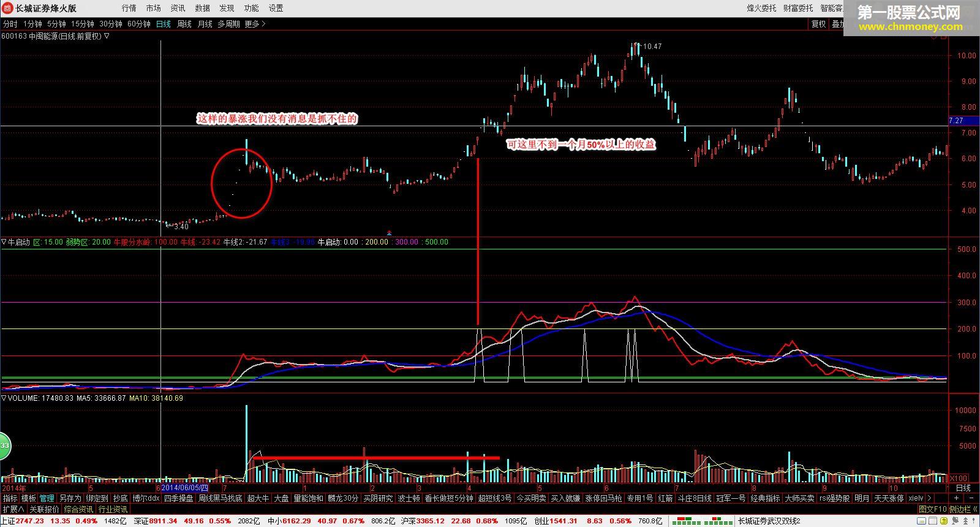980x527 pixels.
Task: Click the exclamation alert icon in status bar
Action: click(973, 521)
